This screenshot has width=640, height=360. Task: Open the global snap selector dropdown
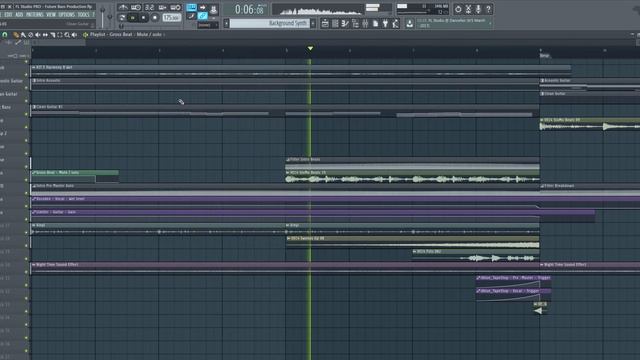[x=208, y=25]
